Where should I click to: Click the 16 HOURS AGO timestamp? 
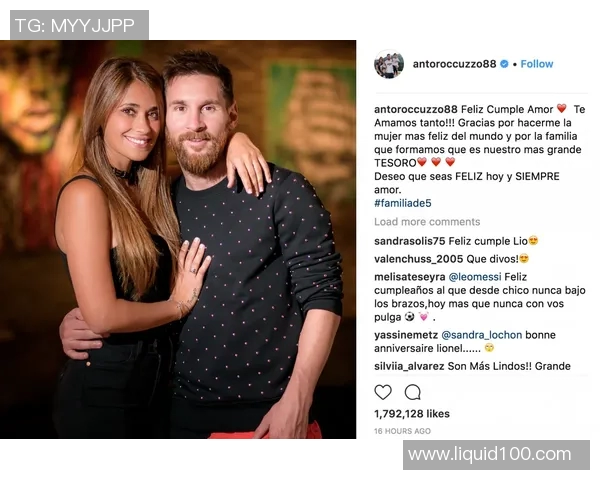click(402, 431)
